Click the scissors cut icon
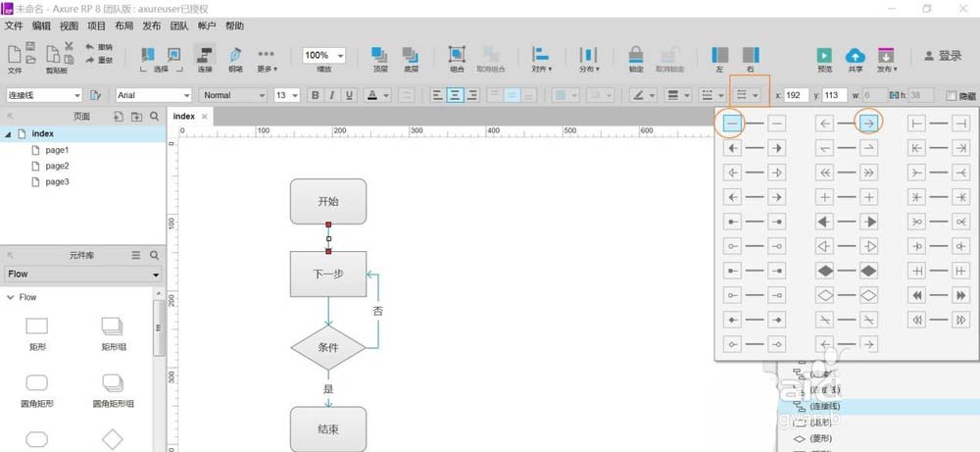 tap(69, 46)
